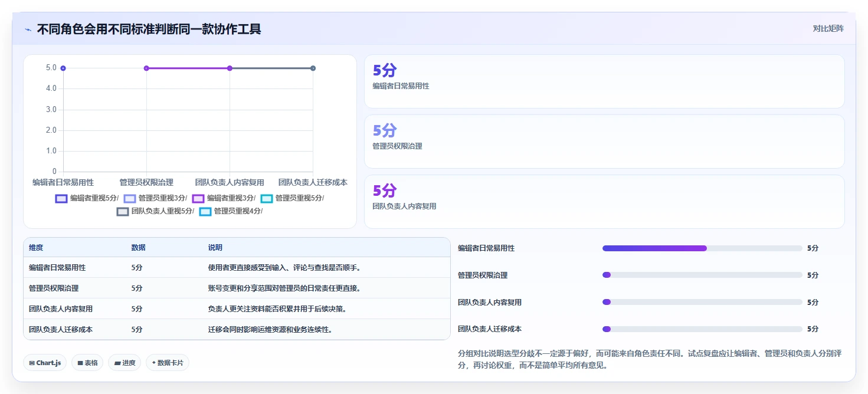
Task: Click x-axis label 团队负责人迁移成本 under chart
Action: click(313, 182)
